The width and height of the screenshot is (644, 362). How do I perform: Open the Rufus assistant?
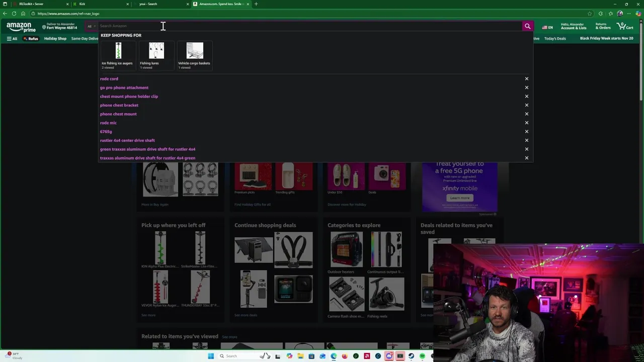tap(31, 39)
